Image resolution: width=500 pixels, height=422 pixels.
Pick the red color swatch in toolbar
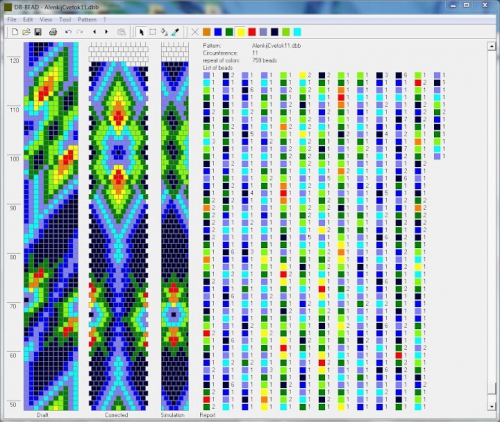[252, 32]
